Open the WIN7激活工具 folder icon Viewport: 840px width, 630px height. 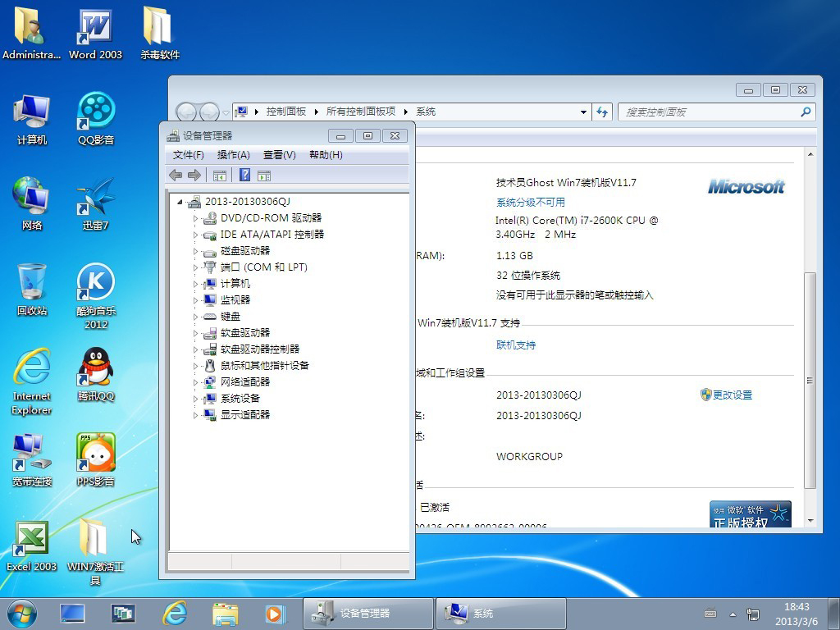coord(95,552)
